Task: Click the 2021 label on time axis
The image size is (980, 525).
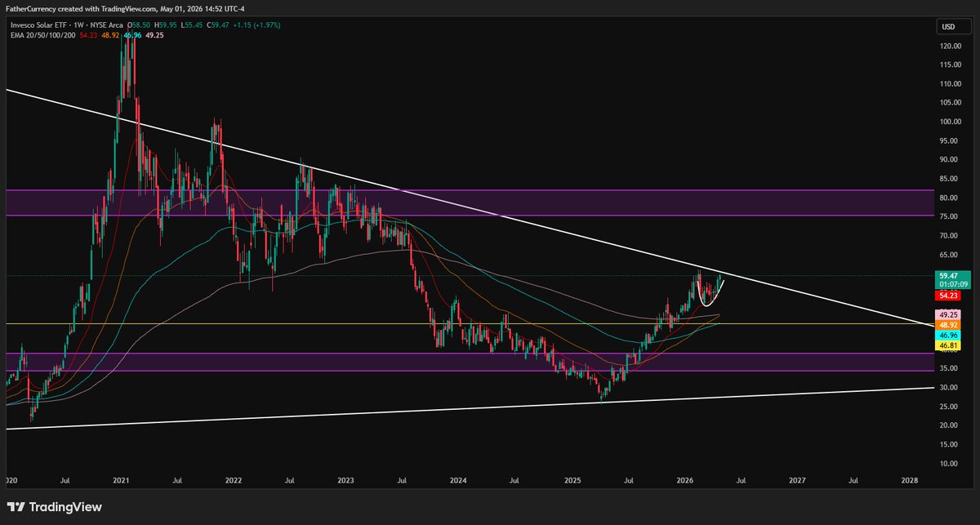Action: point(121,482)
